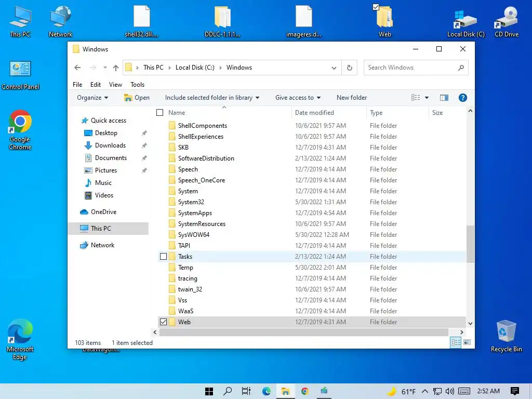Open Recycle Bin on desktop

[506, 336]
